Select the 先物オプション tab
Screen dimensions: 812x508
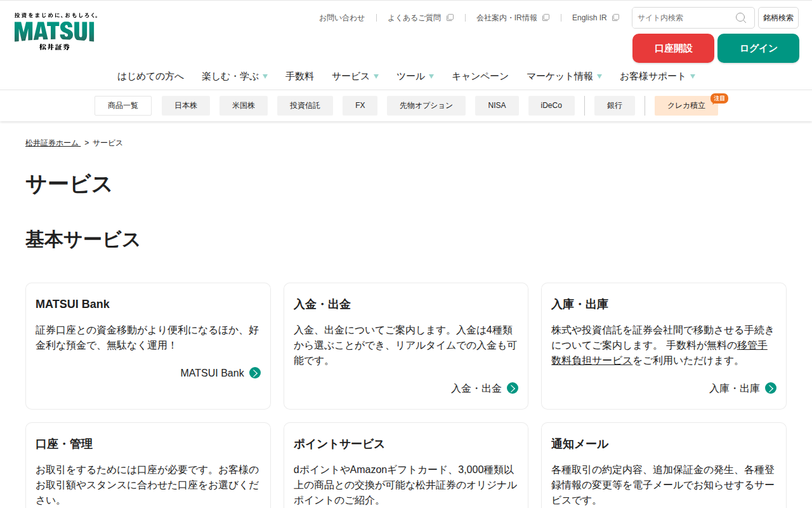pos(426,105)
